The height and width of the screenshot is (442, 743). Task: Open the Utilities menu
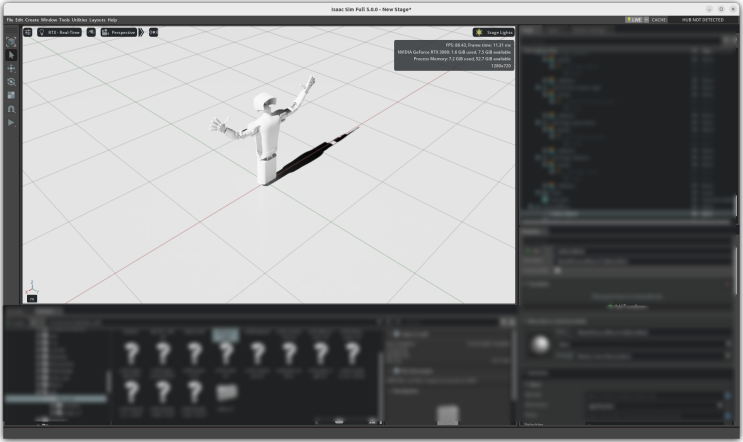80,20
